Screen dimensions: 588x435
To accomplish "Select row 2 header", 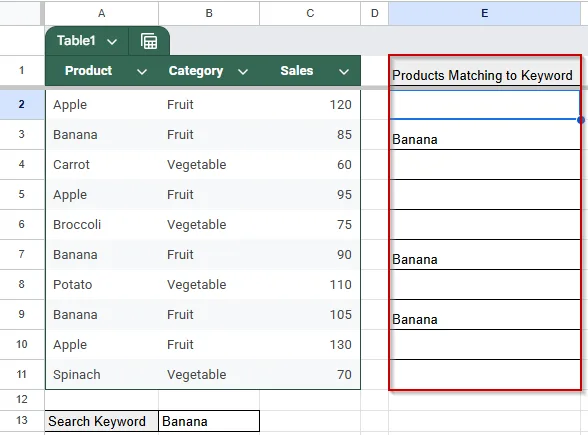I will tap(22, 104).
